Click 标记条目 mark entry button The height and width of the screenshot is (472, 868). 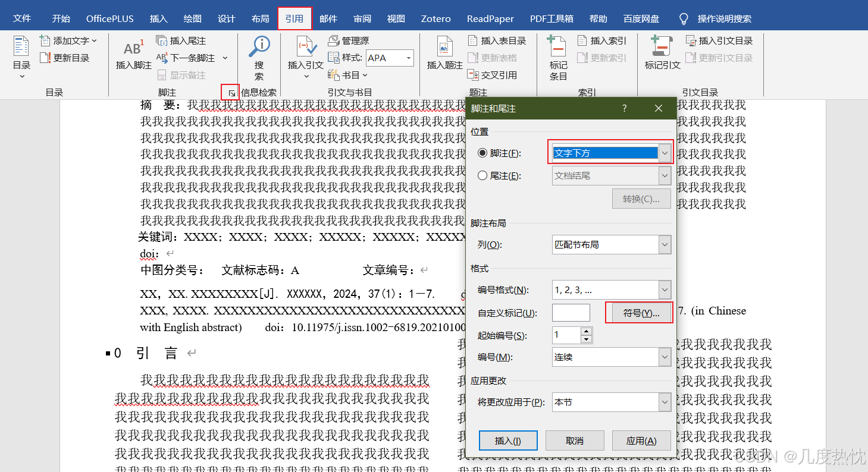tap(558, 58)
